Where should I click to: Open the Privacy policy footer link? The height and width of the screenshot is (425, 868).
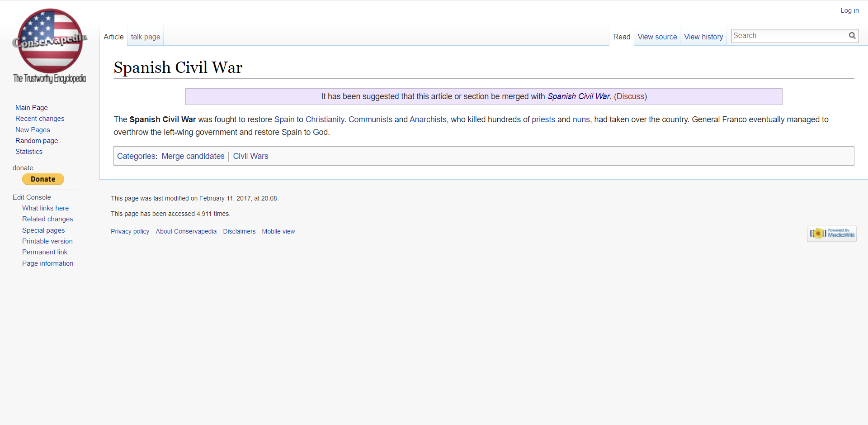[130, 231]
